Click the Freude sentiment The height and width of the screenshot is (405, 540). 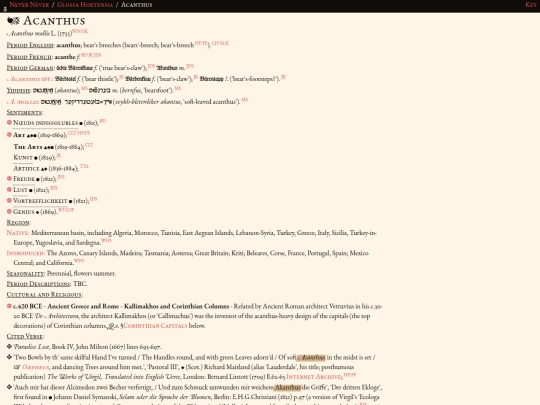(24, 179)
